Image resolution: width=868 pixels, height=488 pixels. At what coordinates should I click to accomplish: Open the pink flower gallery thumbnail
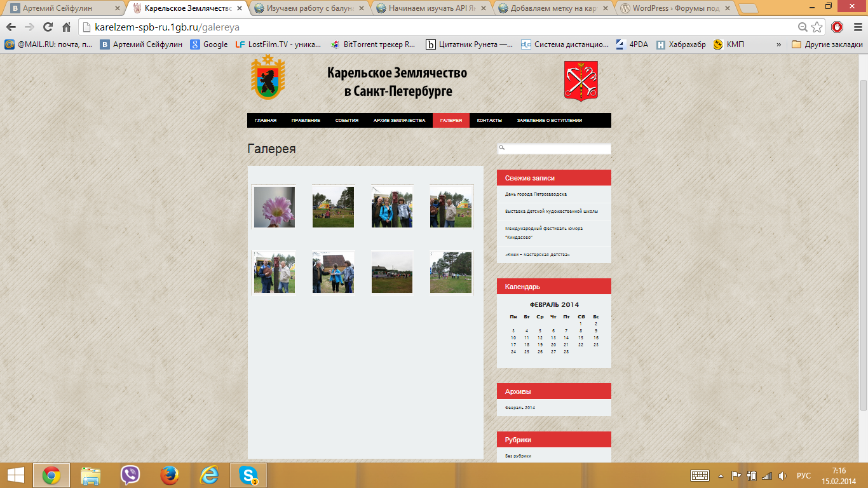274,207
